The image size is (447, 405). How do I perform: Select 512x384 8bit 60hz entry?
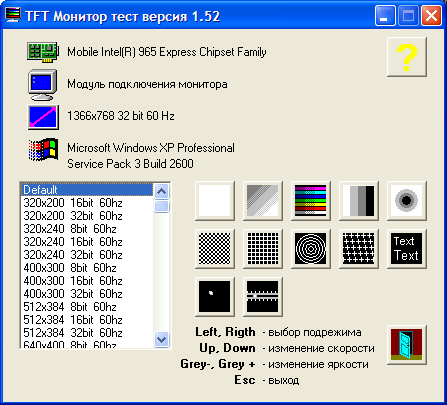tap(87, 307)
